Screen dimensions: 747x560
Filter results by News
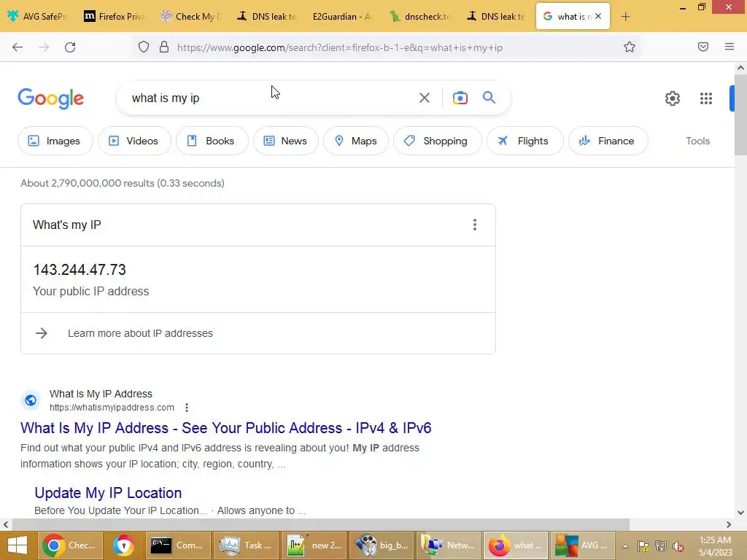coord(285,141)
